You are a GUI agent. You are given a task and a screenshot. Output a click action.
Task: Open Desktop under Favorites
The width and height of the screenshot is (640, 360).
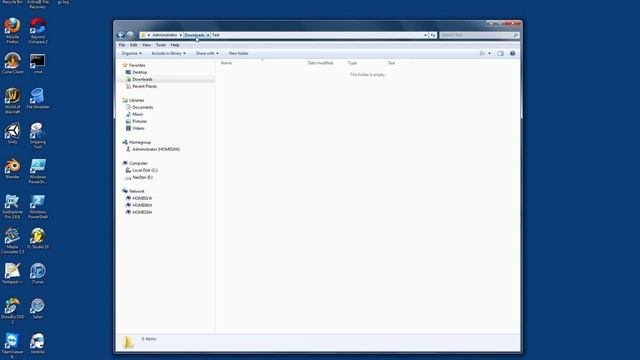point(140,72)
